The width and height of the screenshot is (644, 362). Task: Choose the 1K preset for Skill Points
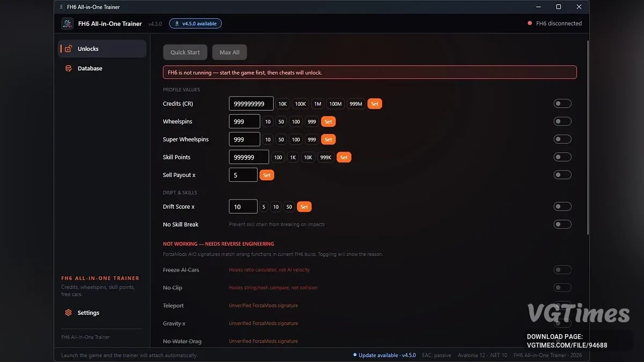pos(293,157)
